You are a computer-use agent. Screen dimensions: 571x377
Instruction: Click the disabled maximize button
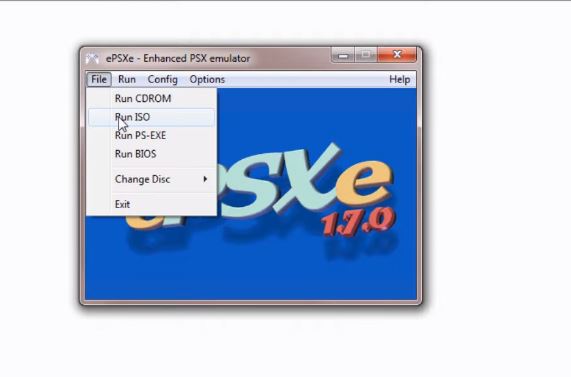[x=366, y=55]
